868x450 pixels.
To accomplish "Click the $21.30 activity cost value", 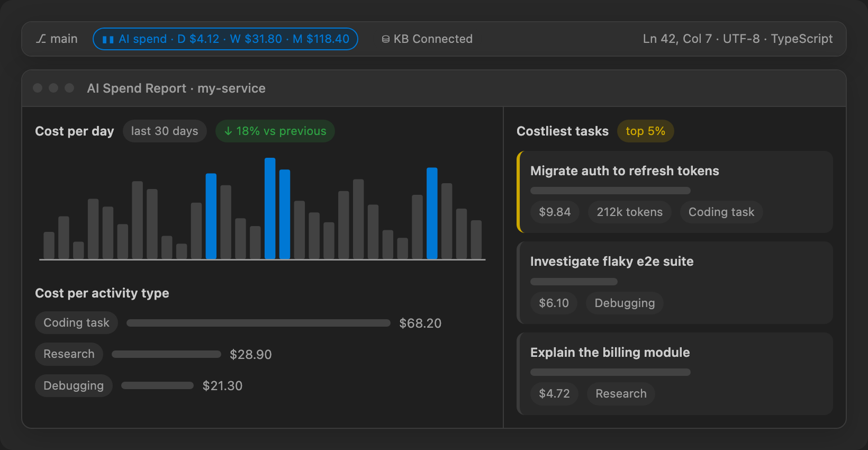I will click(222, 386).
